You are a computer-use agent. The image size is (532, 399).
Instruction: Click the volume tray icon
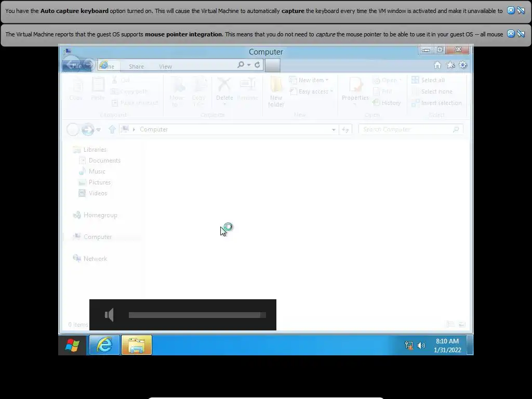421,345
